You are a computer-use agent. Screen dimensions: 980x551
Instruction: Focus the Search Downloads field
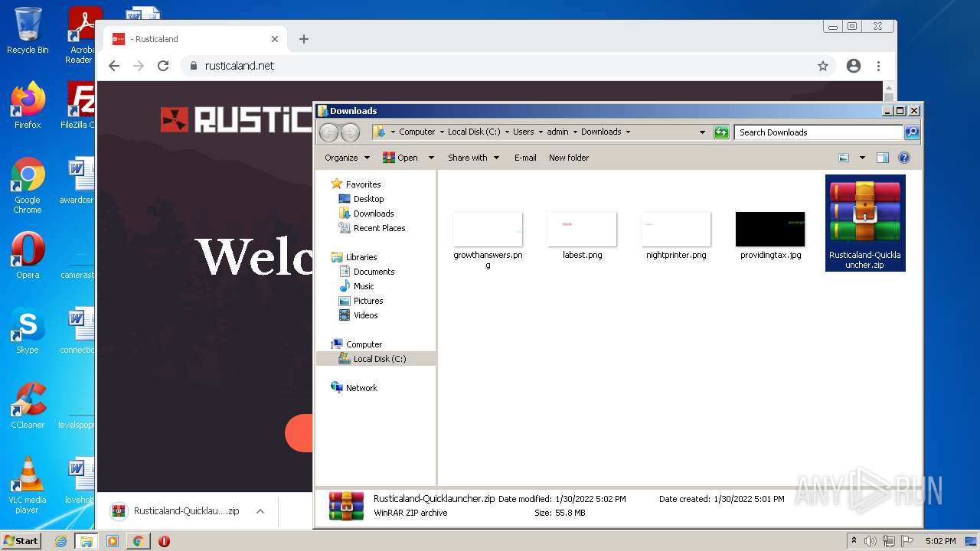(x=818, y=132)
